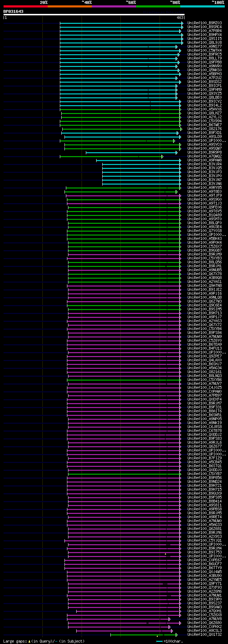The width and height of the screenshot is (228, 644).
Task: Click the UniRef100_Q9FY71 entry
Action: 204,583
